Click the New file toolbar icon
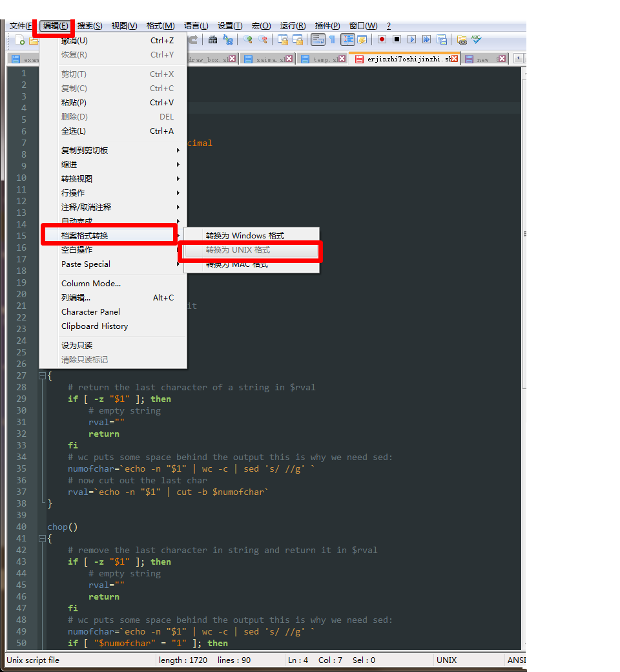This screenshot has height=672, width=620. pyautogui.click(x=19, y=40)
